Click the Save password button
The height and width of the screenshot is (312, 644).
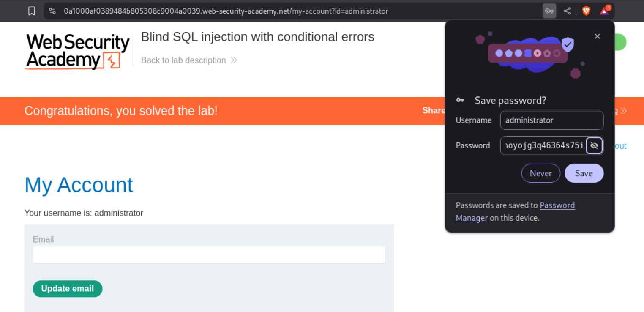click(x=584, y=173)
